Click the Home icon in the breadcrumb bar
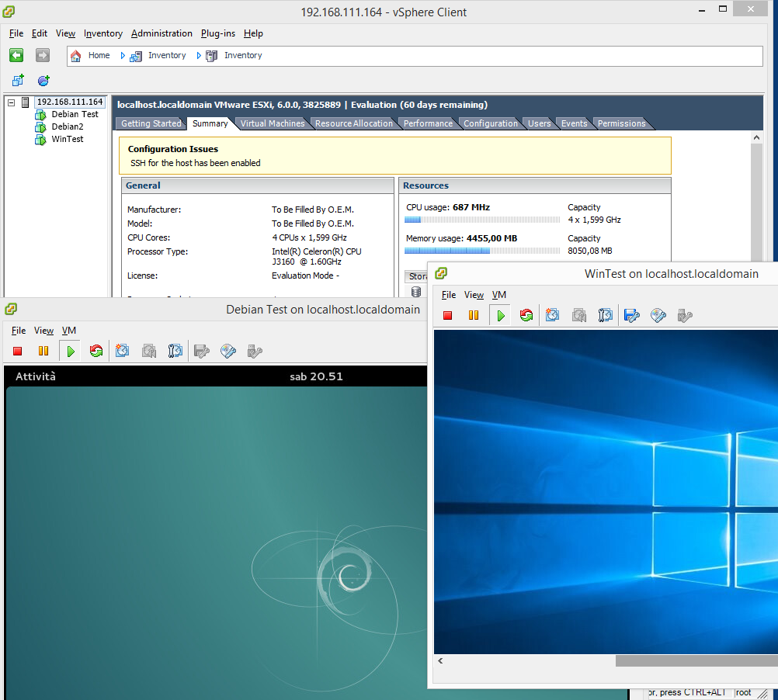The width and height of the screenshot is (778, 700). pos(75,56)
